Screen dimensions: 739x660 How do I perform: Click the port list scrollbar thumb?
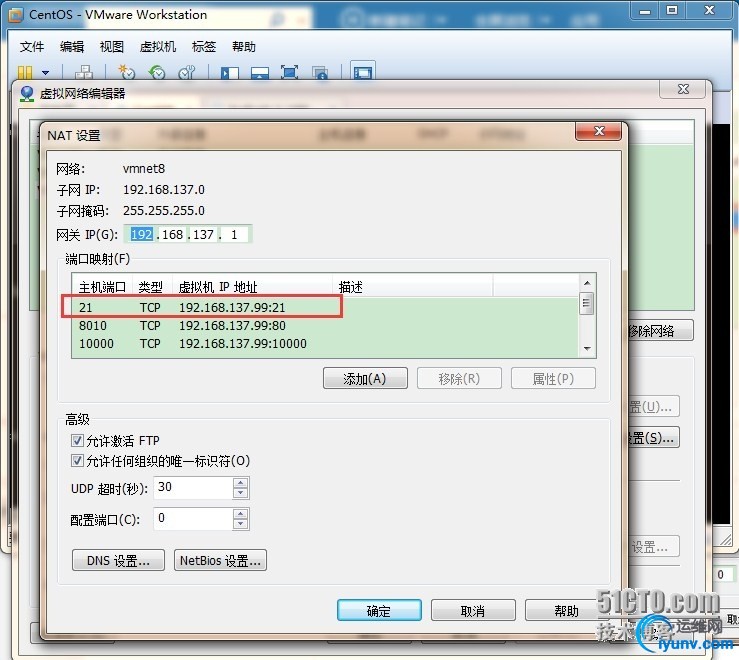click(x=587, y=303)
